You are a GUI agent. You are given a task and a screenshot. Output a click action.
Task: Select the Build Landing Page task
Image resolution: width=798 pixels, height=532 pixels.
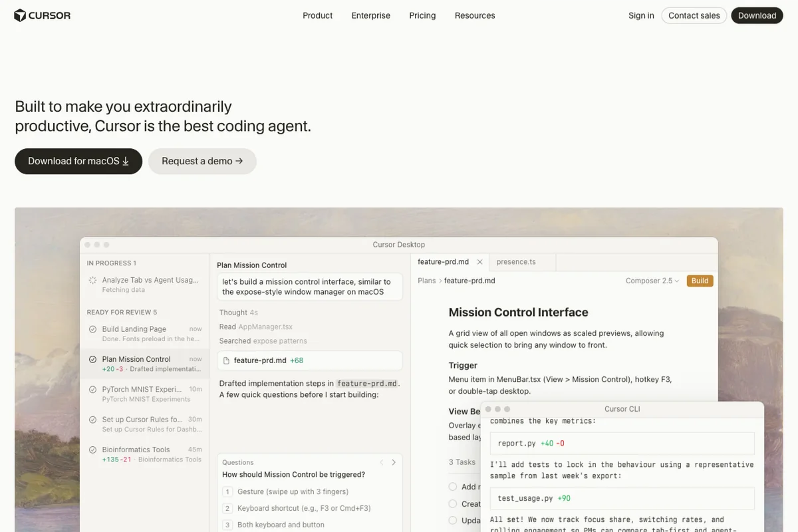[144, 333]
